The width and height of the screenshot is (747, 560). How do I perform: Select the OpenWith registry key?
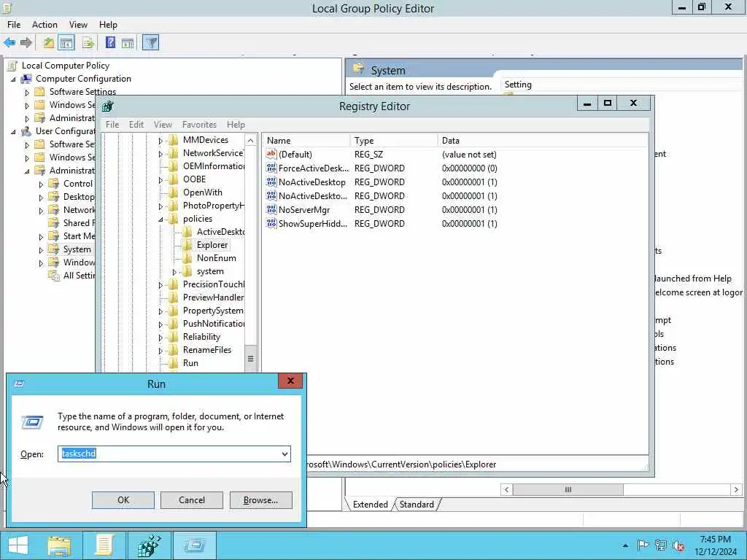pyautogui.click(x=203, y=192)
